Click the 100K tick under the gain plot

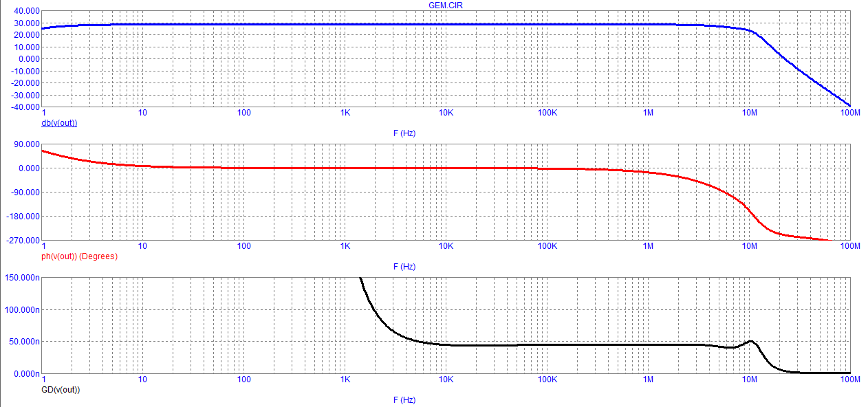[x=547, y=113]
